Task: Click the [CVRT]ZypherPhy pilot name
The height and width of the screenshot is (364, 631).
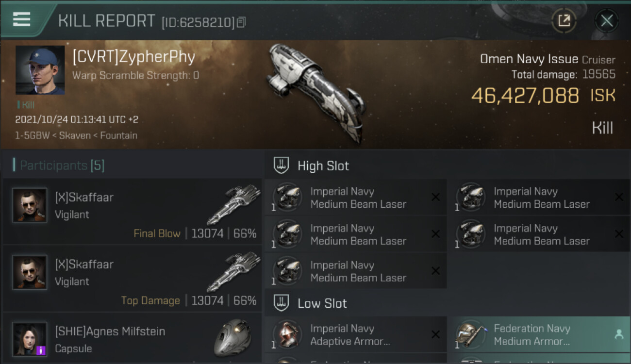Action: pos(134,57)
